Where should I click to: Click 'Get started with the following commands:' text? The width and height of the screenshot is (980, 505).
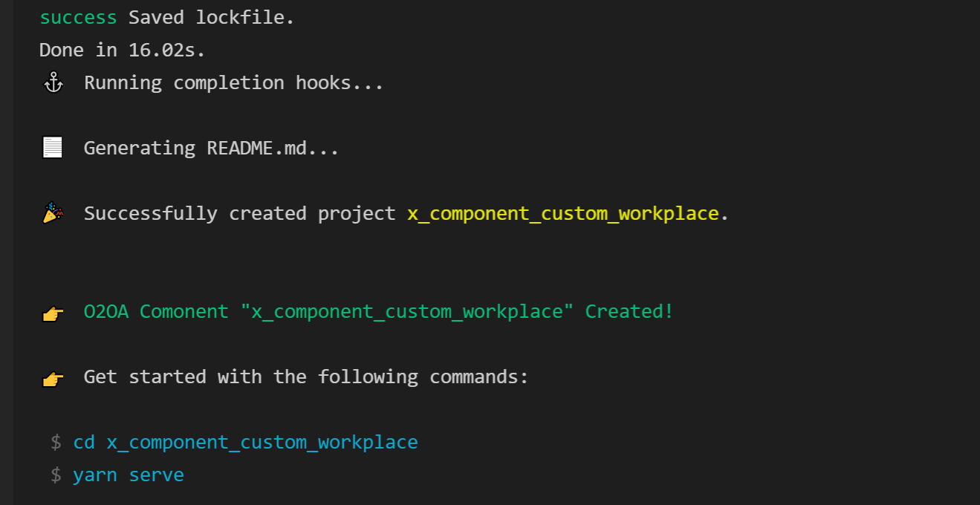click(305, 377)
